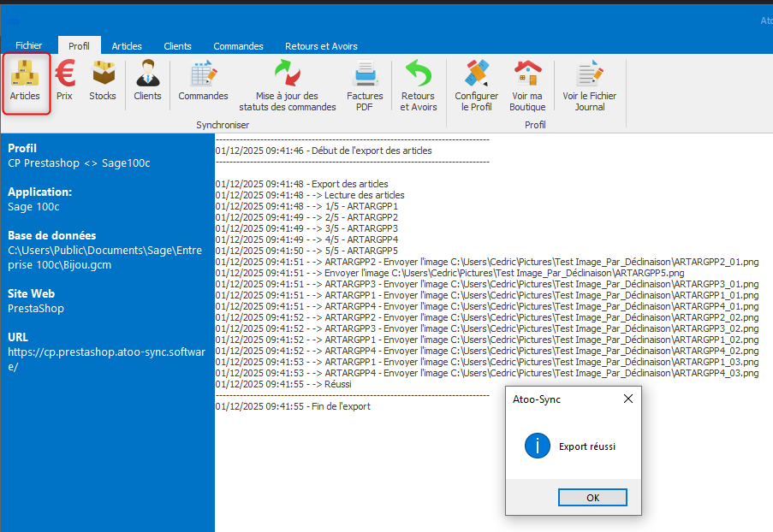Click the Factures PDF printer icon
The width and height of the screenshot is (773, 532).
point(365,86)
